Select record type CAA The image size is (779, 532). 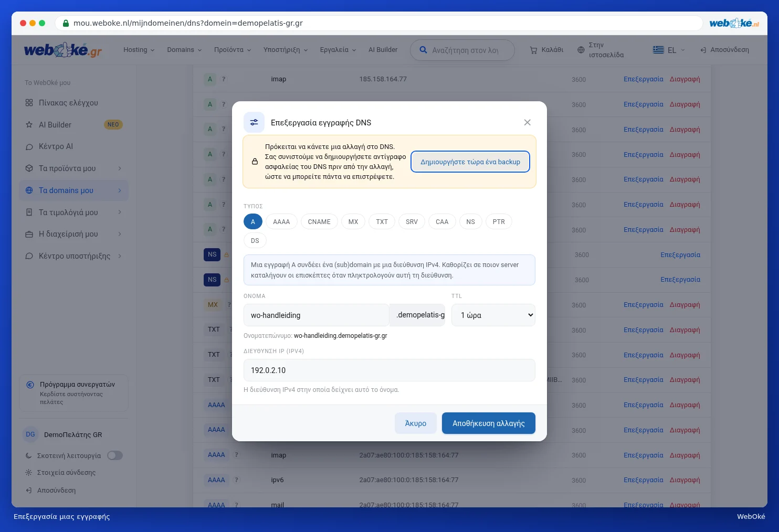[442, 222]
